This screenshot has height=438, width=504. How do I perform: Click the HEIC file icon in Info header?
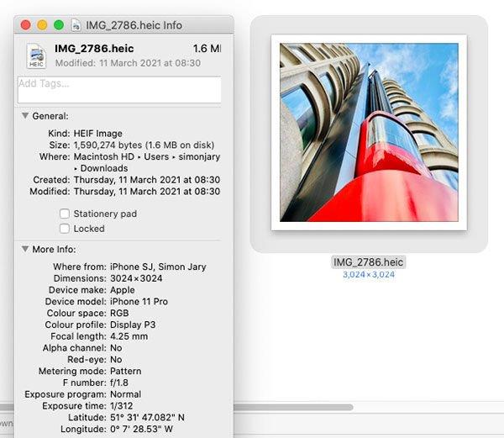click(36, 55)
